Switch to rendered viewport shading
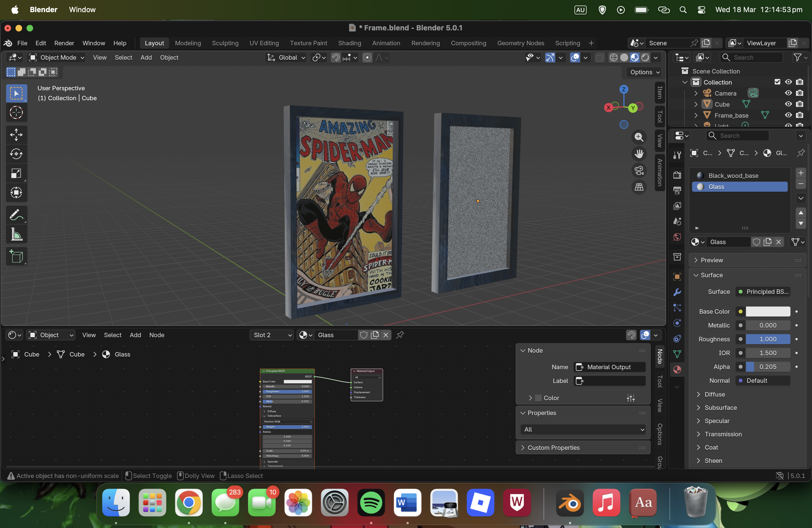 (645, 57)
